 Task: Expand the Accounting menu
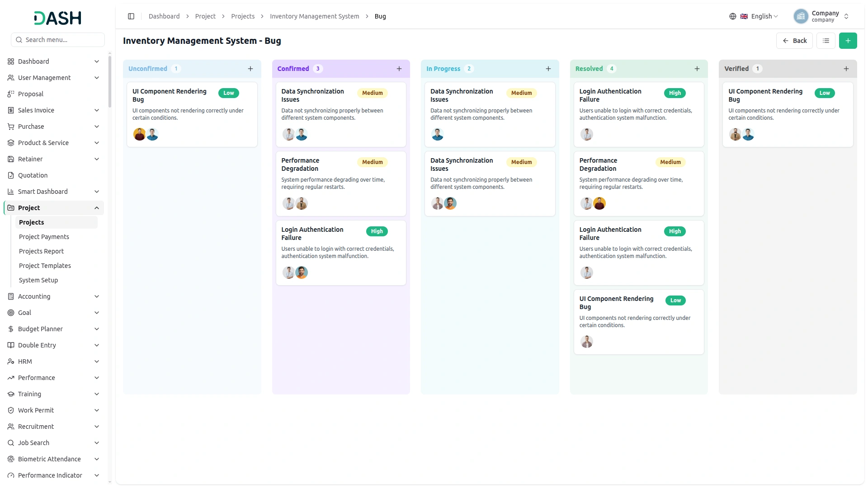pyautogui.click(x=54, y=296)
